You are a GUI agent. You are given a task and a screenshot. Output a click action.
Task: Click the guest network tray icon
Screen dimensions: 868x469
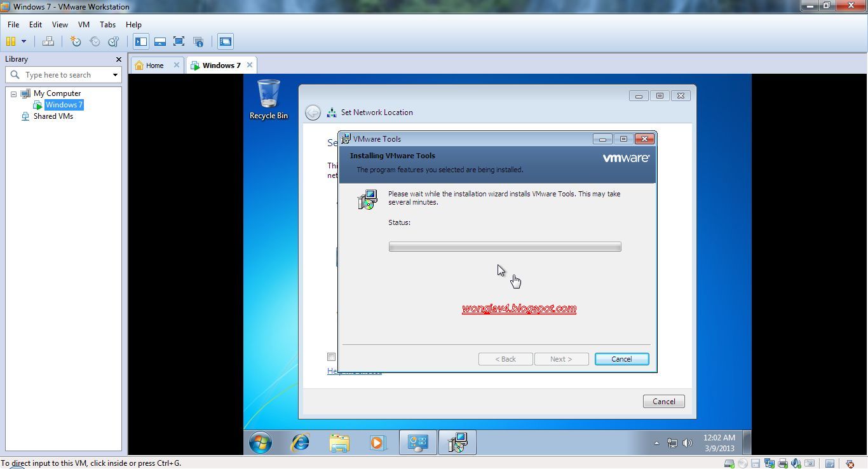tap(672, 443)
